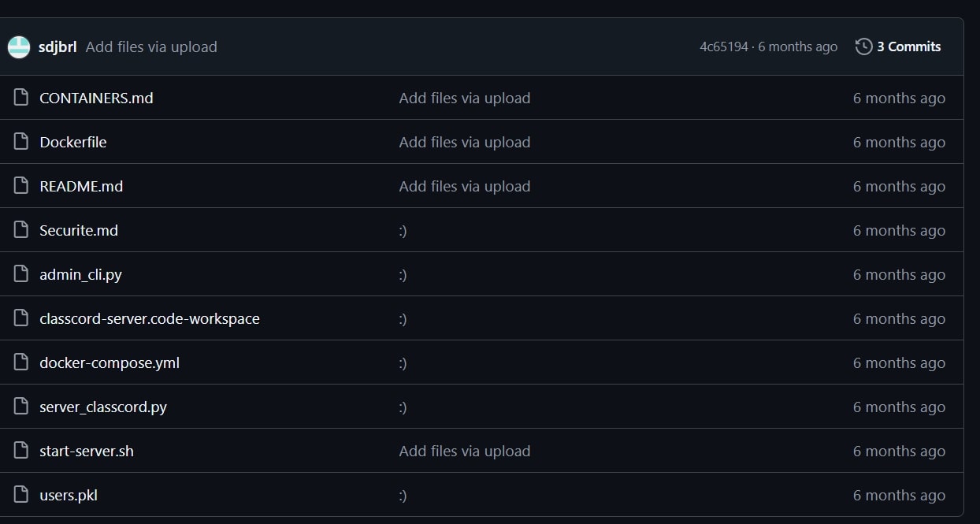Open the 3 Commits link

[x=908, y=46]
